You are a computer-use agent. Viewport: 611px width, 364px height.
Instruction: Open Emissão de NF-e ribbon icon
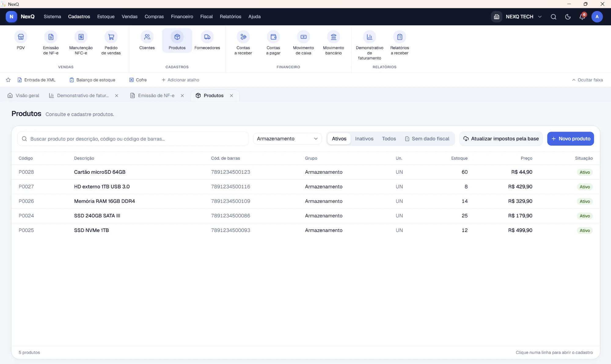pyautogui.click(x=51, y=37)
